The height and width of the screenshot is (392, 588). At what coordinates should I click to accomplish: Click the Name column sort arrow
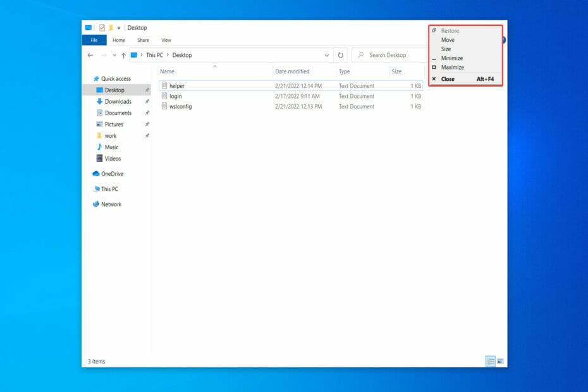(216, 66)
